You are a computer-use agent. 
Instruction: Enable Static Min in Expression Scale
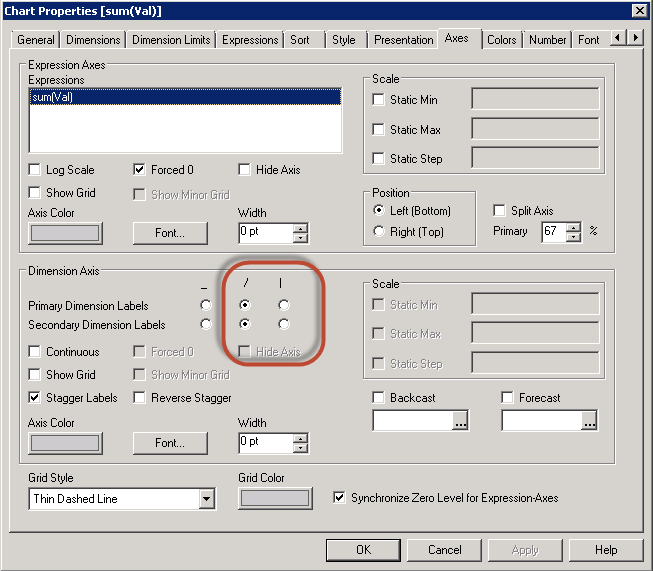point(379,100)
